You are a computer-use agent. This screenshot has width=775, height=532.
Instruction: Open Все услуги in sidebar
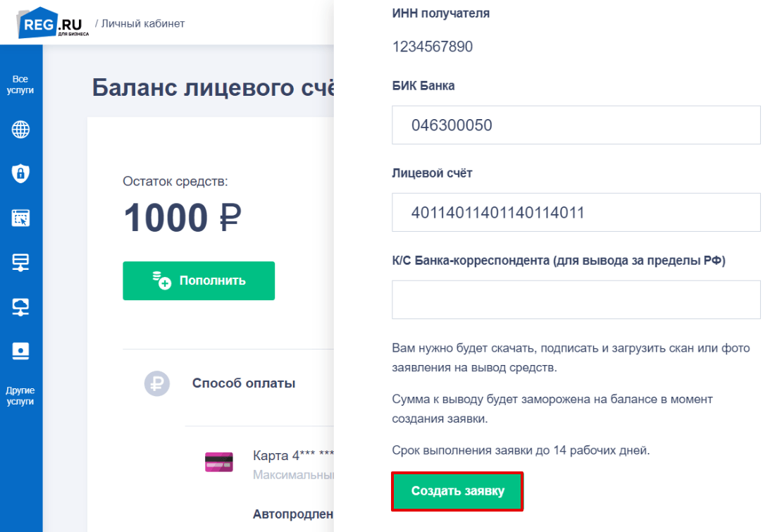tap(20, 85)
